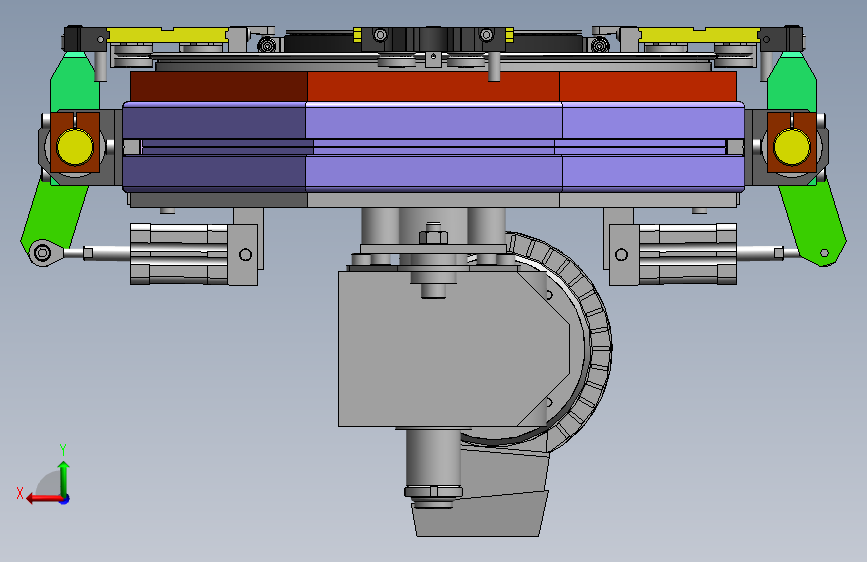The image size is (867, 562).
Task: Select the right yellow round pin
Action: pos(791,147)
